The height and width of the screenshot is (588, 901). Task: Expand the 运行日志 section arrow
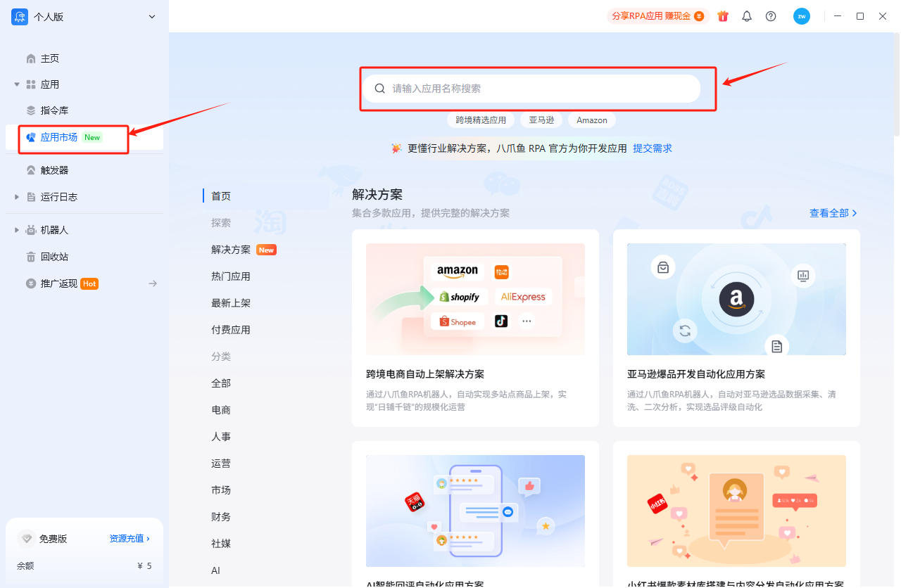17,197
